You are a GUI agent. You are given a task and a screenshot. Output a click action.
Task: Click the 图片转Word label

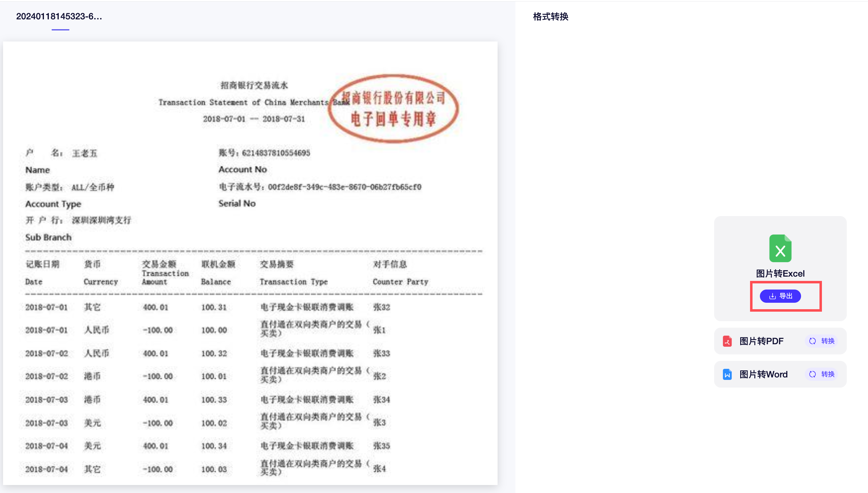[x=763, y=374]
